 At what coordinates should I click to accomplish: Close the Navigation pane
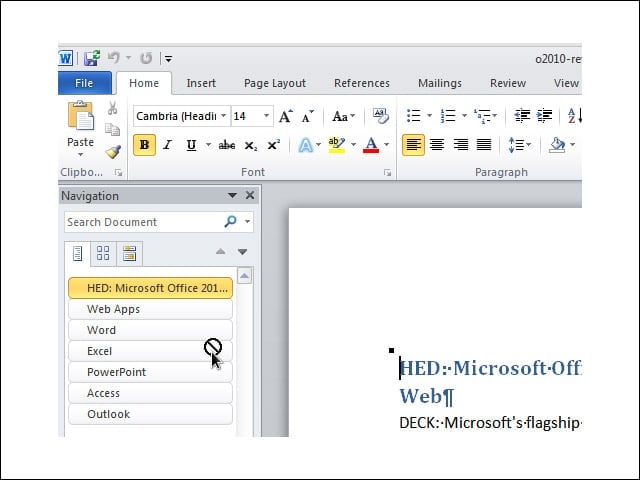pos(250,196)
